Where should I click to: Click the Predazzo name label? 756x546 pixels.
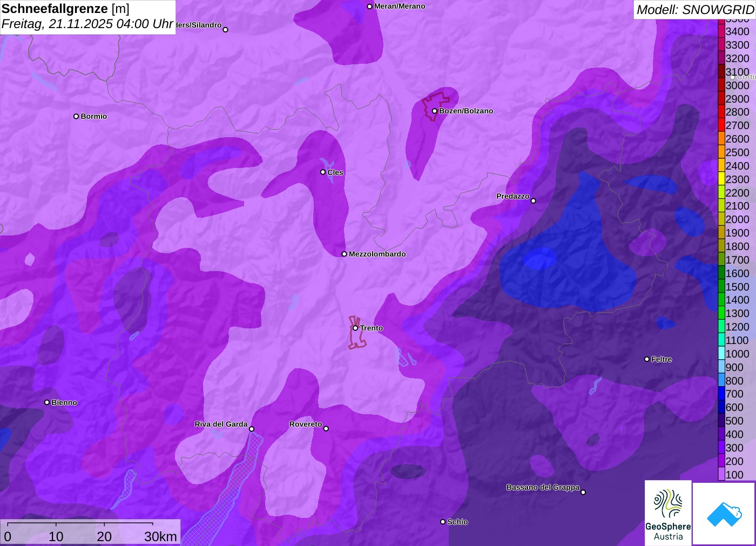point(513,197)
